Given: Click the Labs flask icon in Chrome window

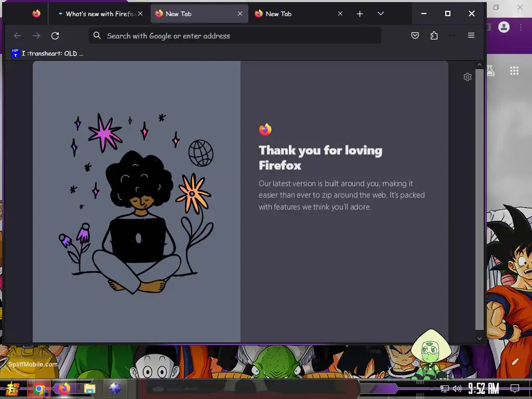Looking at the screenshot, I should 490,71.
